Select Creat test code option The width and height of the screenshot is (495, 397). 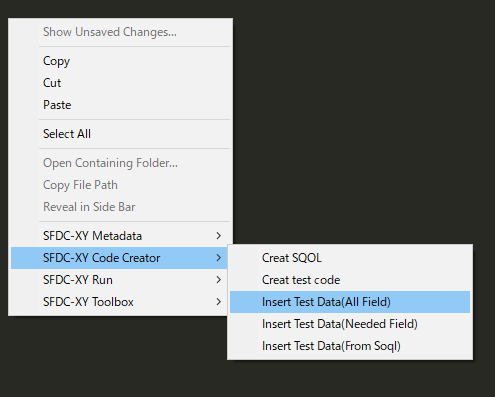pos(350,280)
